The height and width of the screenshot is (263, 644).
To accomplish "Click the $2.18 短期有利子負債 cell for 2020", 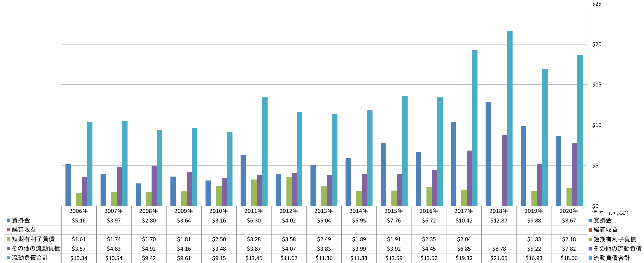I will [x=569, y=239].
